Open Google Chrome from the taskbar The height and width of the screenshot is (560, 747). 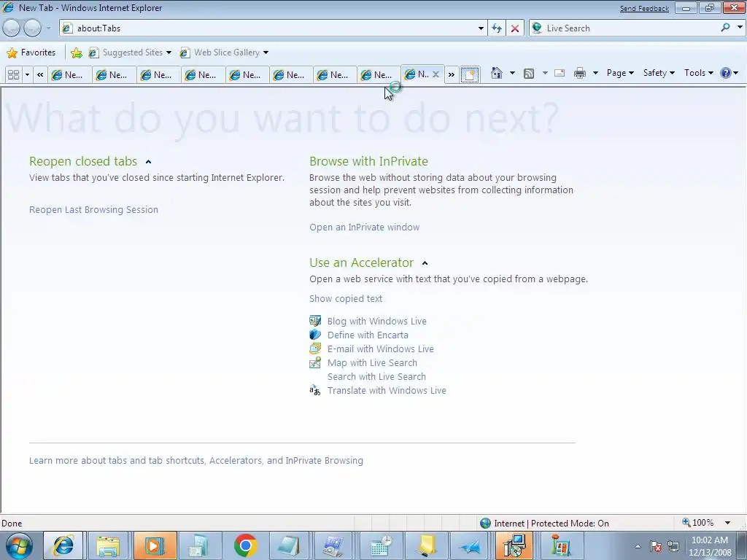(245, 545)
